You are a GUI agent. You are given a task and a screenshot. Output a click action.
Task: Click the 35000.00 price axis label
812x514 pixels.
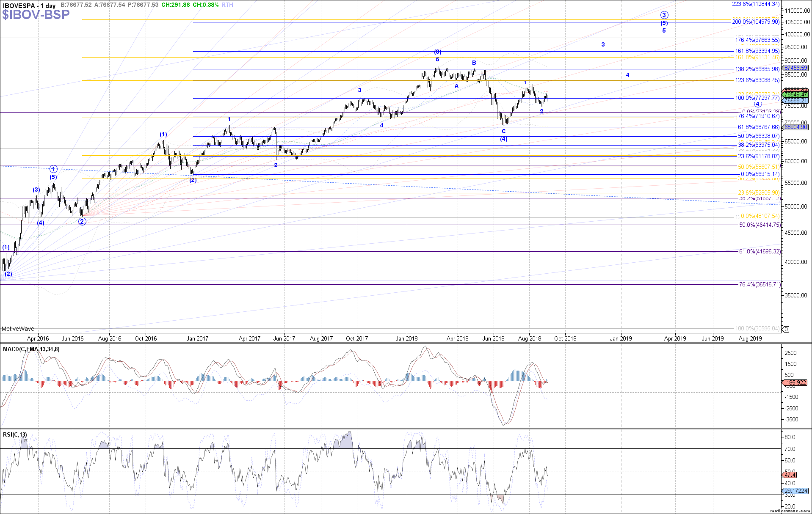pyautogui.click(x=796, y=295)
